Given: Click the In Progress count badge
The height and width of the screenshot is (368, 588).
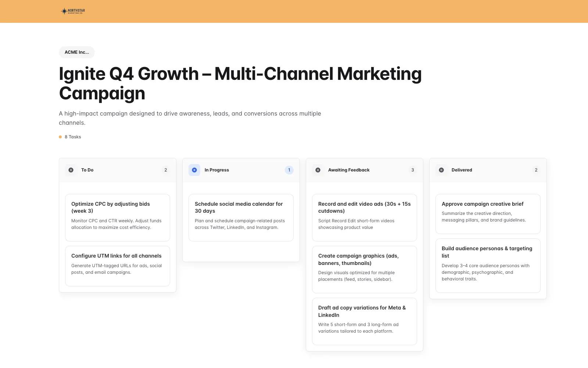Looking at the screenshot, I should 289,170.
